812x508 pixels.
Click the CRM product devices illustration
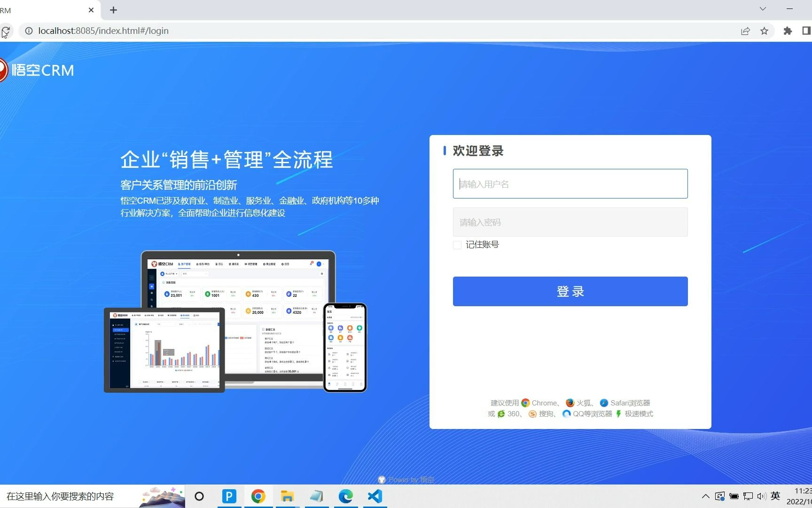coord(235,322)
